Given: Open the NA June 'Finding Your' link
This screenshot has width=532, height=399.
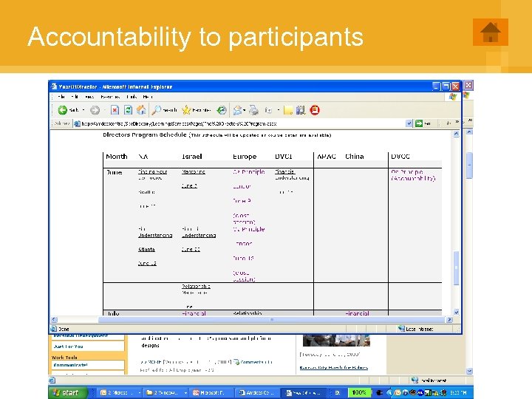Looking at the screenshot, I should coord(153,171).
